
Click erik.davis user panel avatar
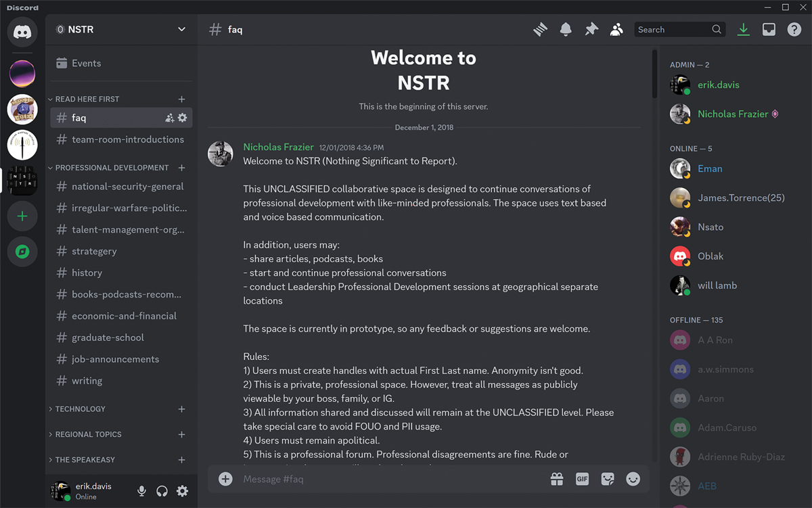tap(61, 492)
